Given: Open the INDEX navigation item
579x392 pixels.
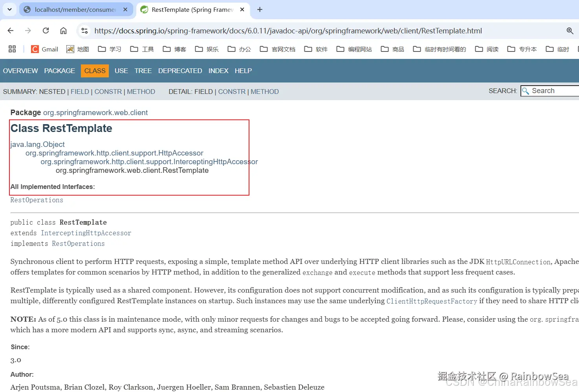Looking at the screenshot, I should 218,71.
